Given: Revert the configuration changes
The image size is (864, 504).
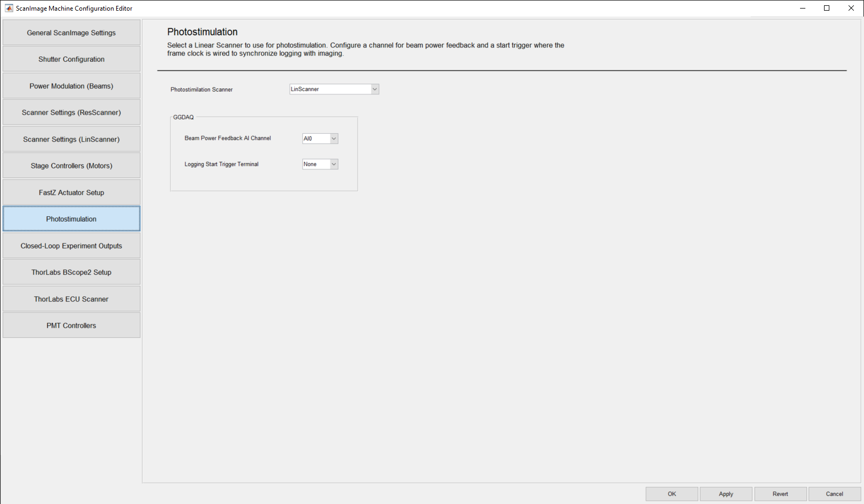Looking at the screenshot, I should click(x=780, y=494).
